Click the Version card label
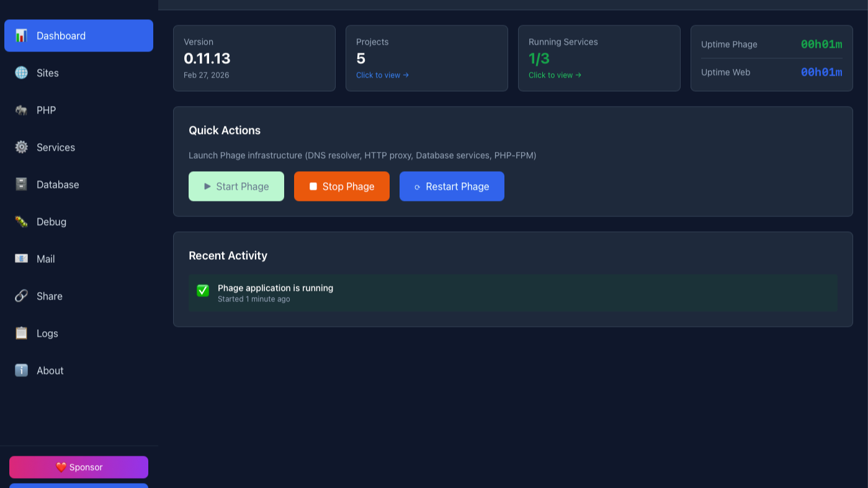 click(x=199, y=42)
